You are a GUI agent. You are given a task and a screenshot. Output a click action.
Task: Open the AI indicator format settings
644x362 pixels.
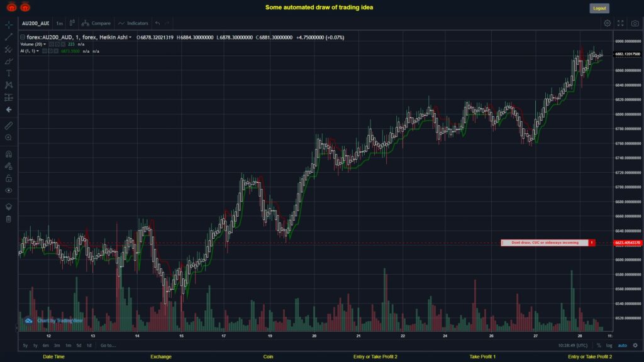[50, 52]
